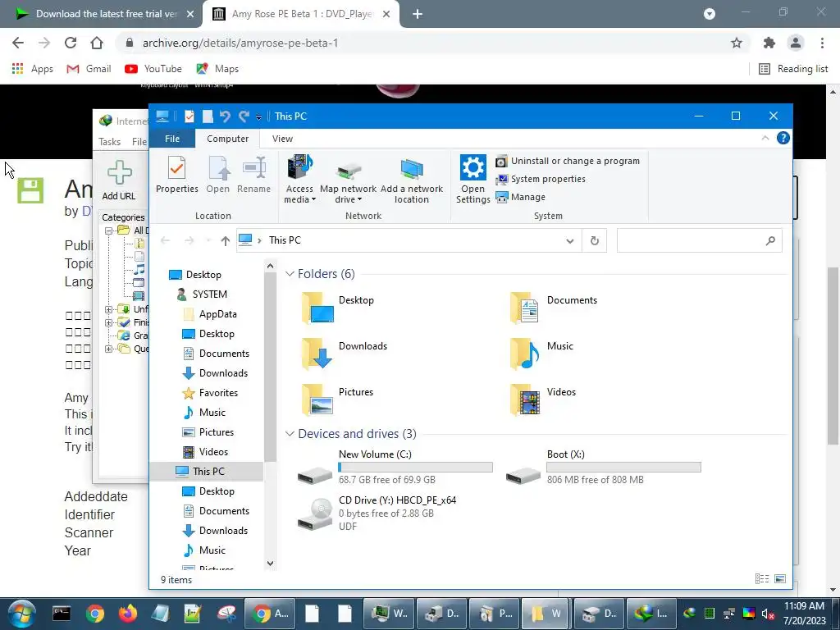Open the Chrome three-dot menu
This screenshot has width=840, height=630.
(x=822, y=43)
